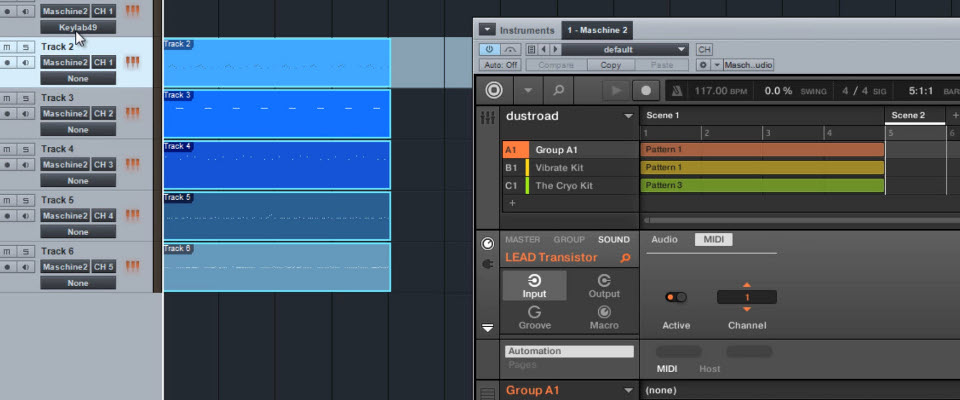
Task: Expand the Group A1 bottom dropdown
Action: 628,390
